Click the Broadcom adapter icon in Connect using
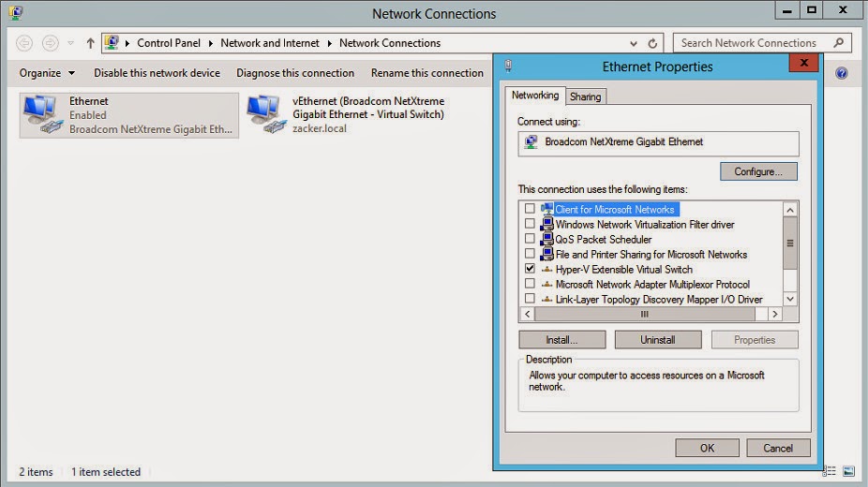 click(531, 142)
